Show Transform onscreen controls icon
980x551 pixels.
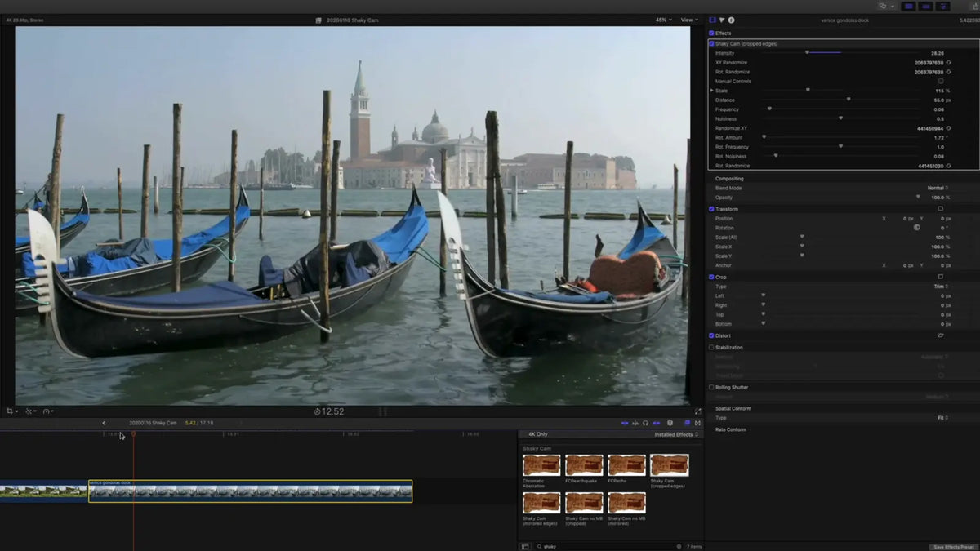click(941, 209)
